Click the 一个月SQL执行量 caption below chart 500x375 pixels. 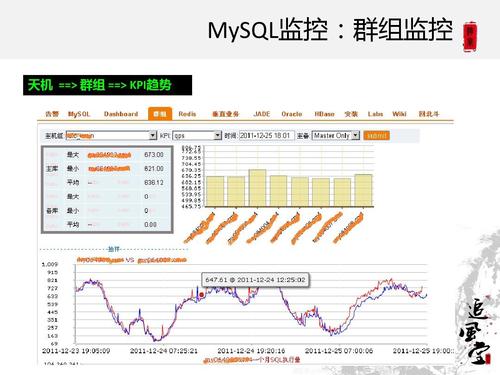click(277, 360)
